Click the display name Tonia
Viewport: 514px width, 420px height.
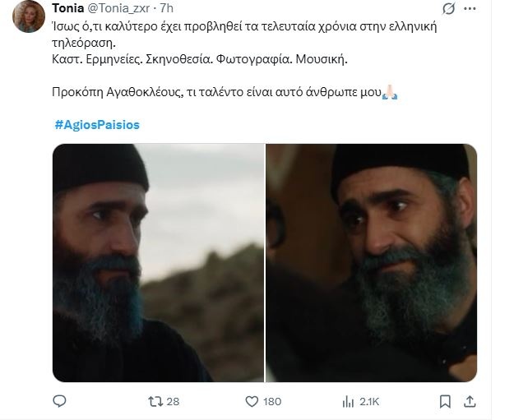click(x=68, y=8)
